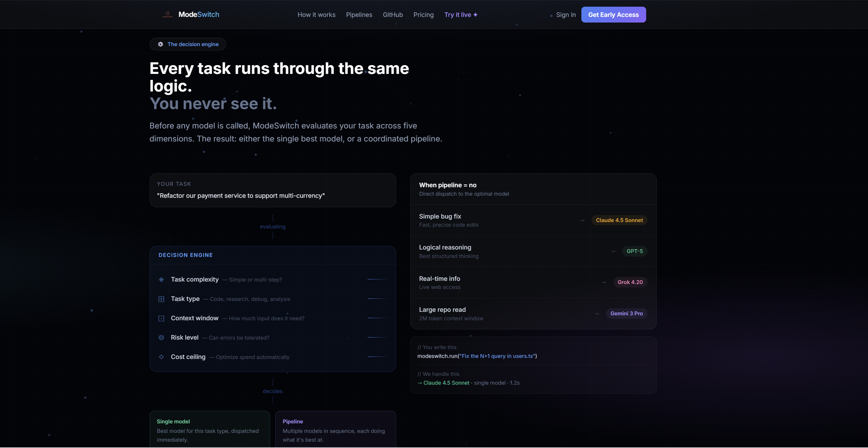Click the Single model outcome card

pyautogui.click(x=210, y=430)
